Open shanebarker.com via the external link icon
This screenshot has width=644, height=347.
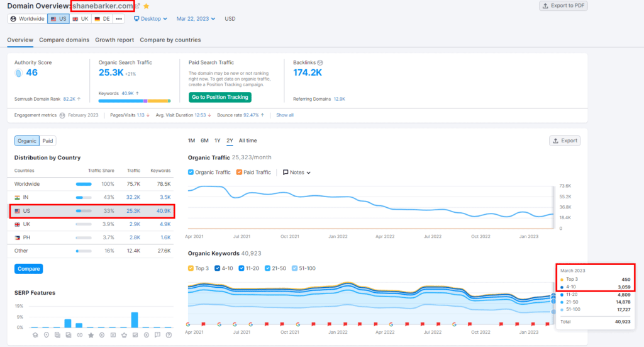click(x=138, y=6)
